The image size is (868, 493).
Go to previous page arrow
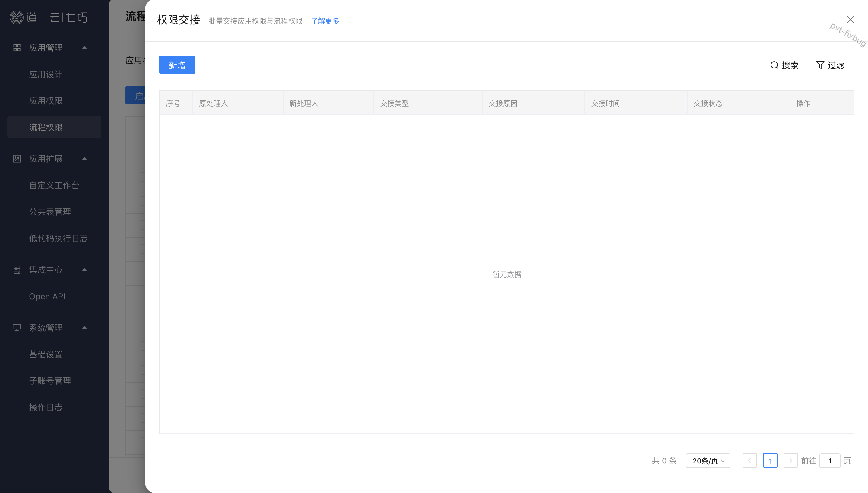(749, 460)
